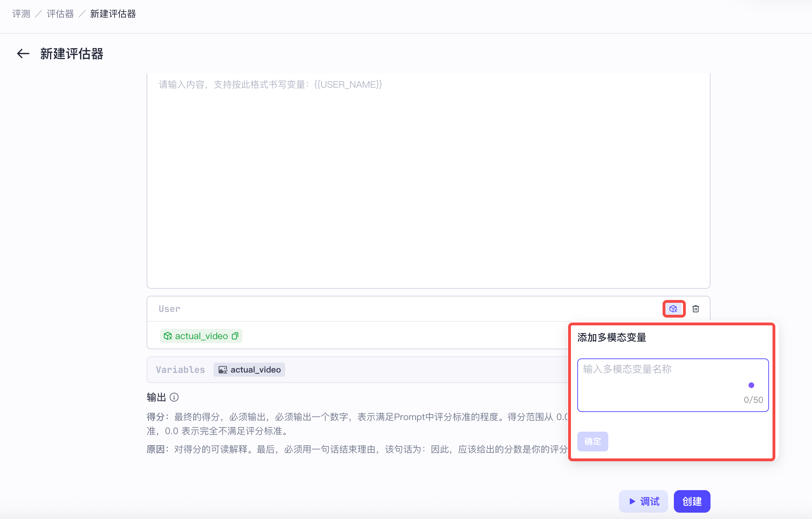Click the 创建 button
The image size is (812, 519).
point(692,501)
